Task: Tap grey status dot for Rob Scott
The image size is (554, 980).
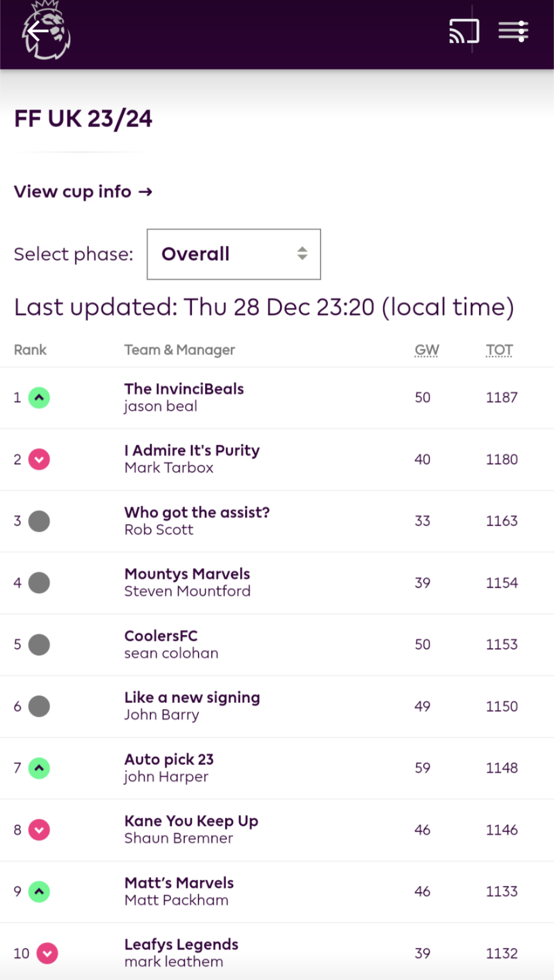Action: 39,521
